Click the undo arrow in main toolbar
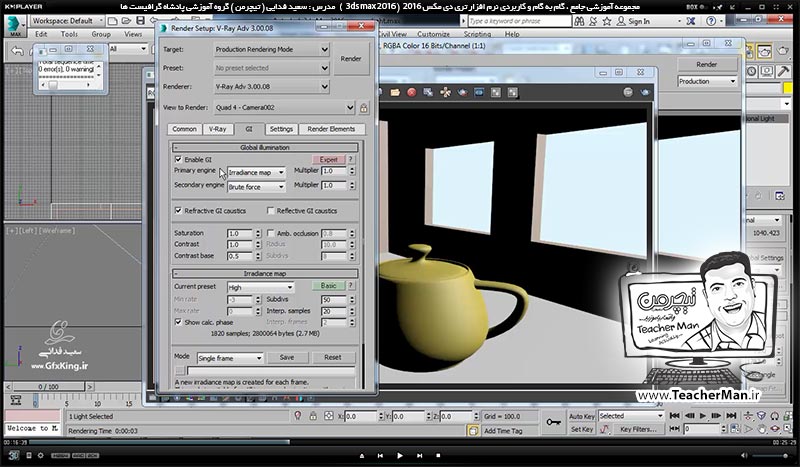The image size is (800, 467). click(17, 51)
